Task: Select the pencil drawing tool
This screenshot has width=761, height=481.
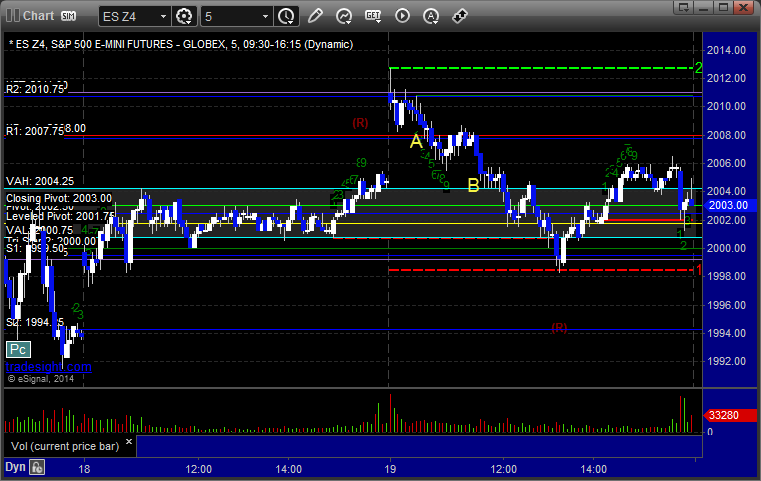Action: [x=315, y=16]
